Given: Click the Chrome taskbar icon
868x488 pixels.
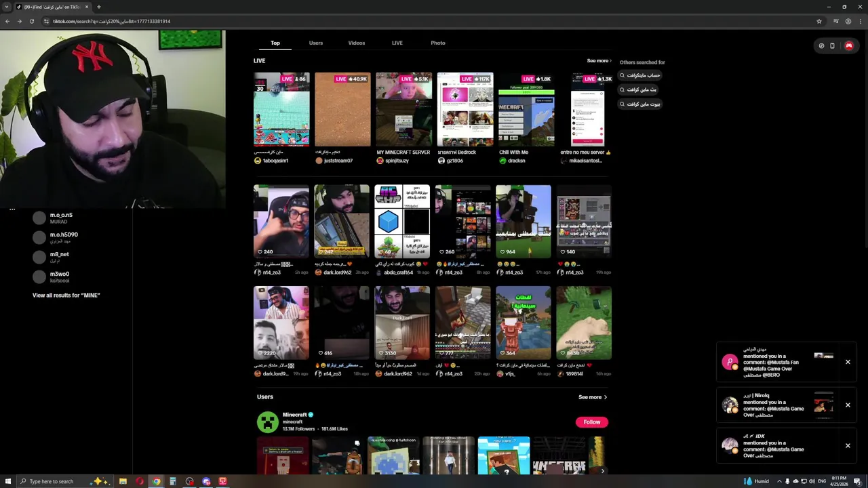Looking at the screenshot, I should tap(157, 481).
